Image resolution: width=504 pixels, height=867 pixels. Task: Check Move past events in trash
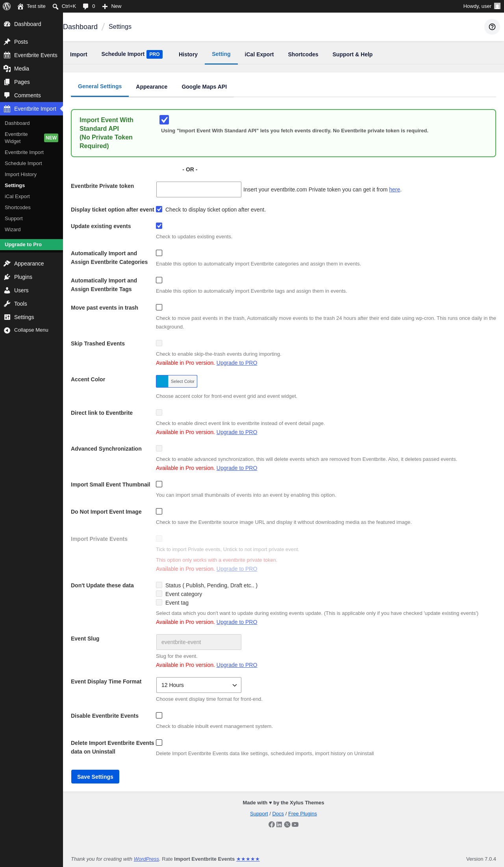coord(159,307)
